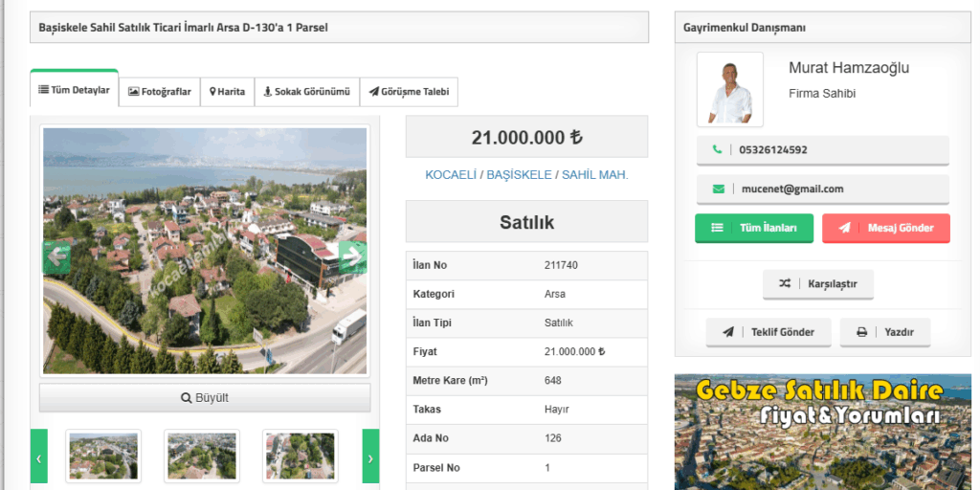Image resolution: width=980 pixels, height=490 pixels.
Task: Select the first photo thumbnail
Action: 103,456
